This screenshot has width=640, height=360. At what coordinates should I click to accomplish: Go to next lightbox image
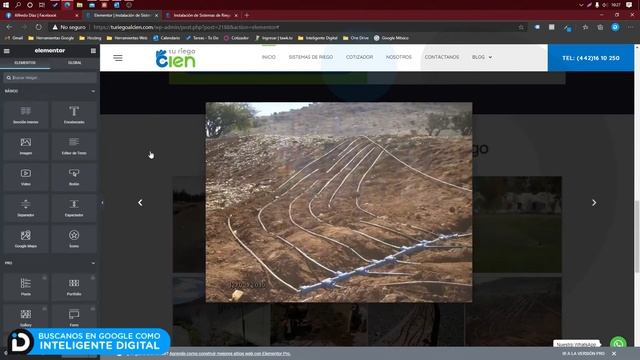594,202
